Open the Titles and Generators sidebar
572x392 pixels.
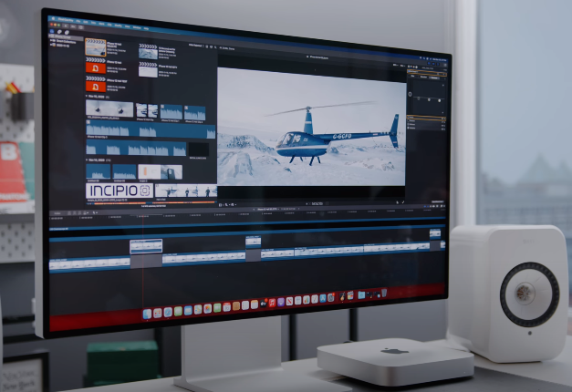67,33
